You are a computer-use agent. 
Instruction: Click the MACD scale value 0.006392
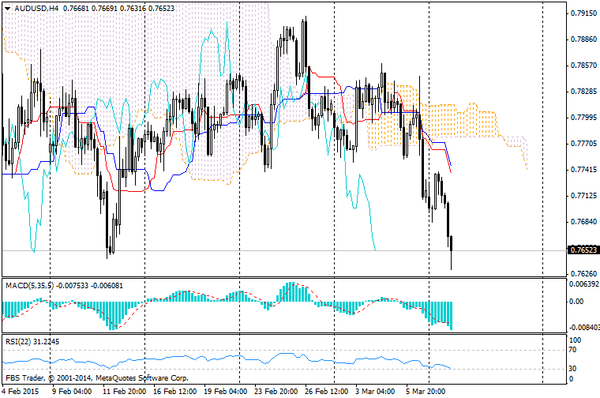584,284
